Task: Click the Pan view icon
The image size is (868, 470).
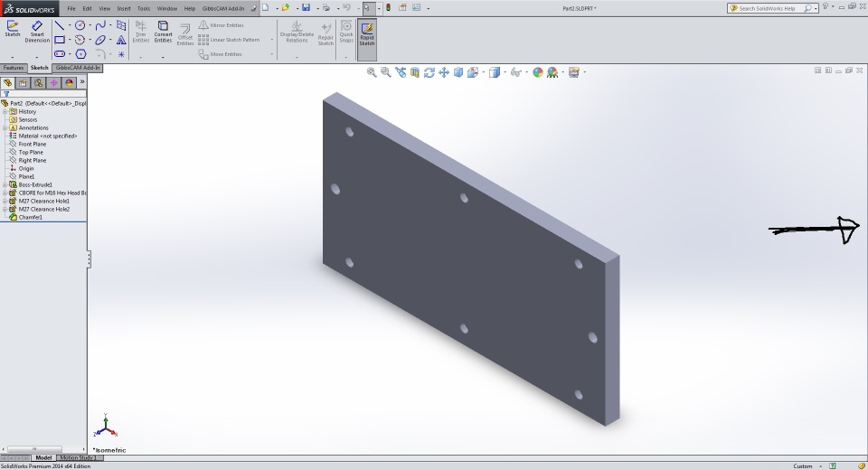Action: [443, 72]
